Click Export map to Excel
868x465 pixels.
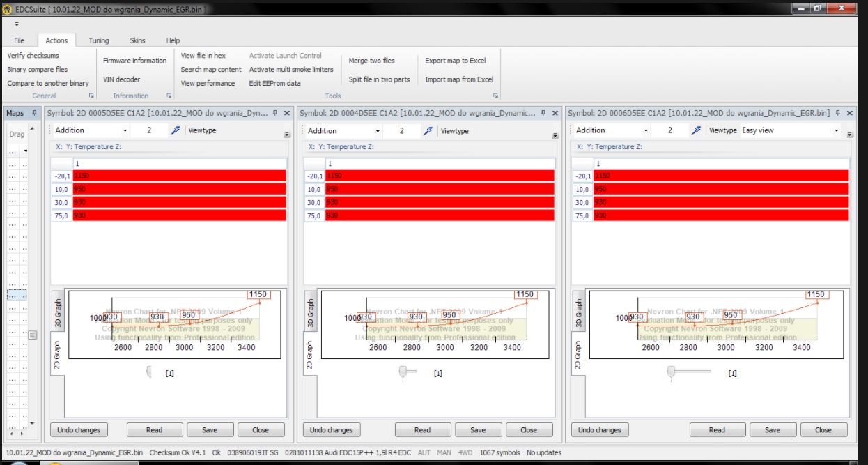tap(456, 61)
